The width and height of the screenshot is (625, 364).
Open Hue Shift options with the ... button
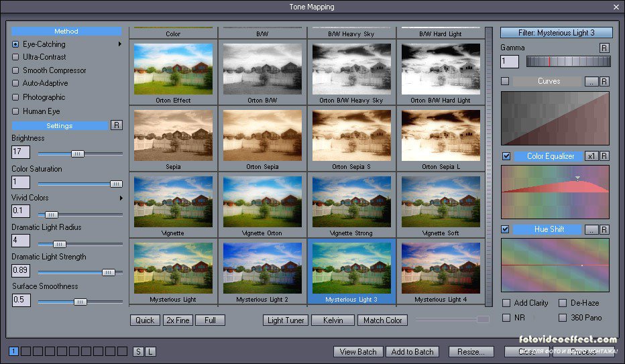pos(591,229)
